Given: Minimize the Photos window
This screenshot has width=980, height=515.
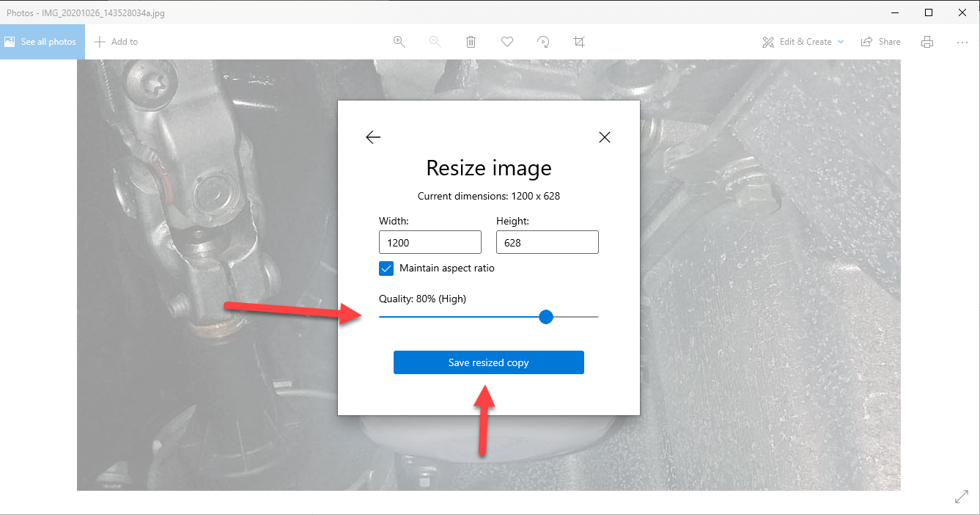Looking at the screenshot, I should [895, 12].
